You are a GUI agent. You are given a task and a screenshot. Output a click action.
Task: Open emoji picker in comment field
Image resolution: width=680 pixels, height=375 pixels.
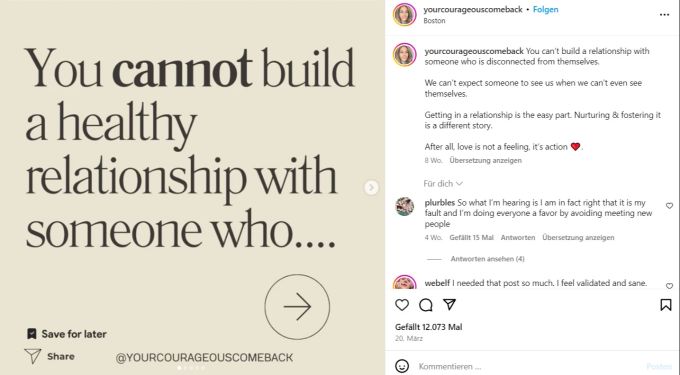click(x=402, y=366)
